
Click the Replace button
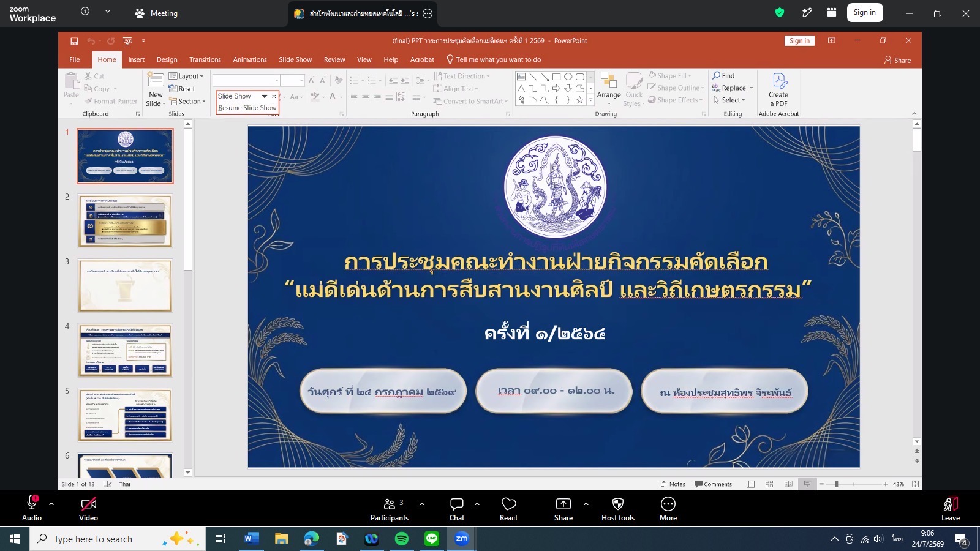(x=733, y=88)
